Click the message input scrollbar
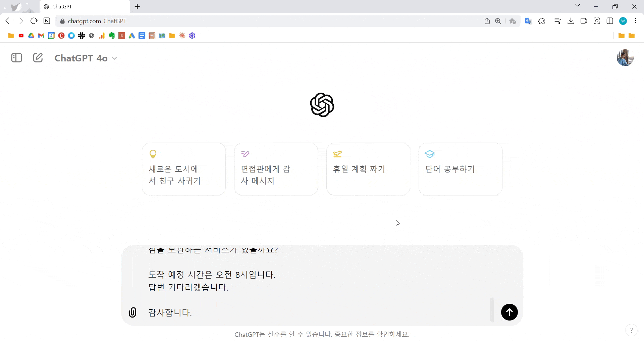The image size is (644, 341). coord(492,309)
